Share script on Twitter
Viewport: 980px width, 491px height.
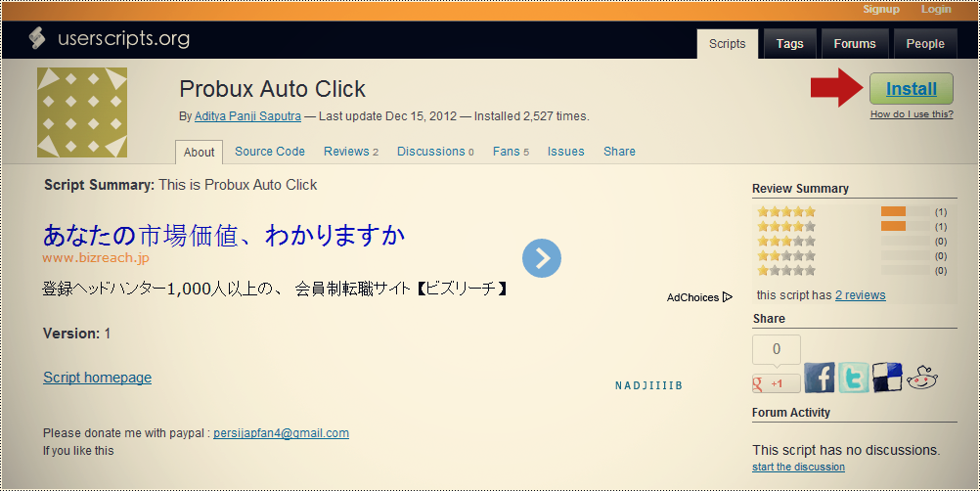853,378
